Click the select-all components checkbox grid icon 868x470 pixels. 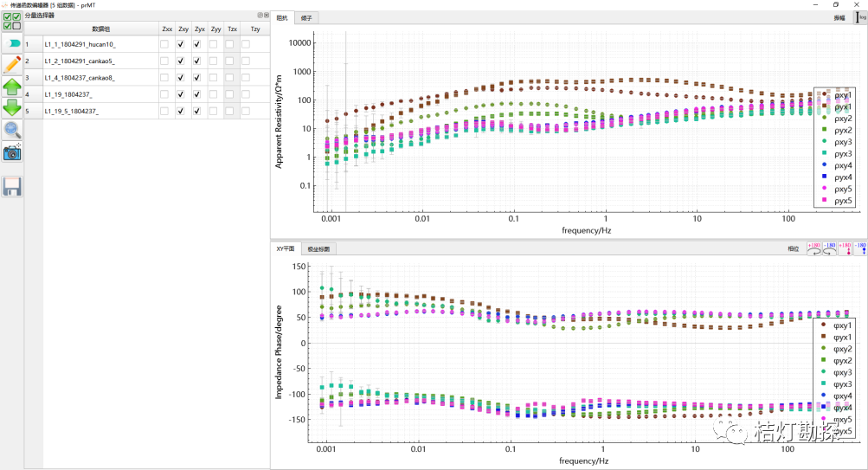12,21
